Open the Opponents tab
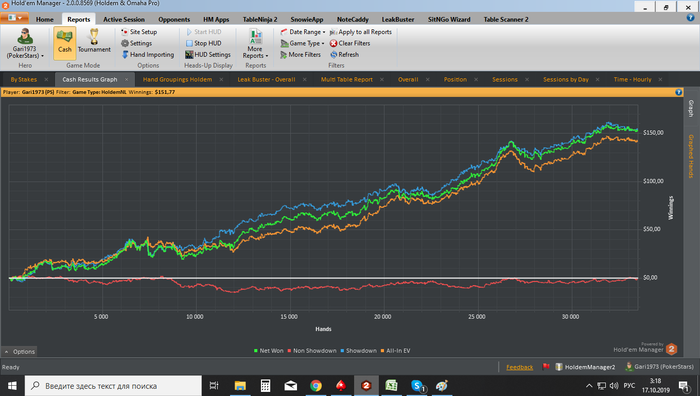 click(x=174, y=19)
